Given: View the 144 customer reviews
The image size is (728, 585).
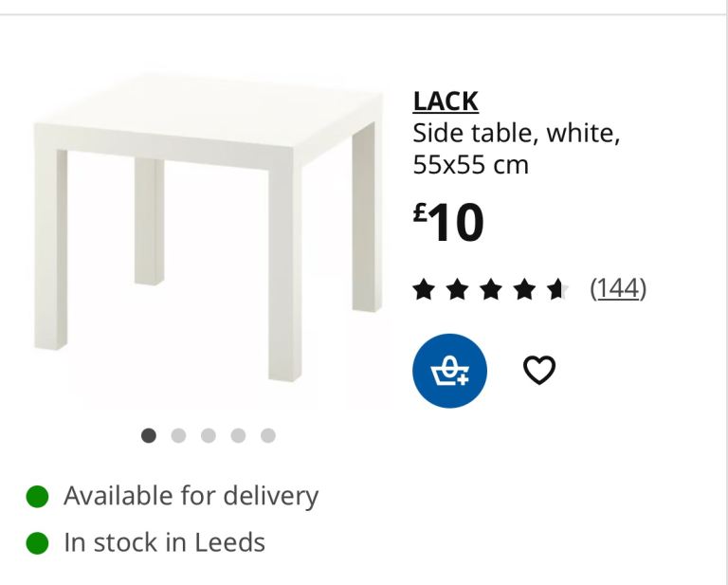Looking at the screenshot, I should point(617,288).
